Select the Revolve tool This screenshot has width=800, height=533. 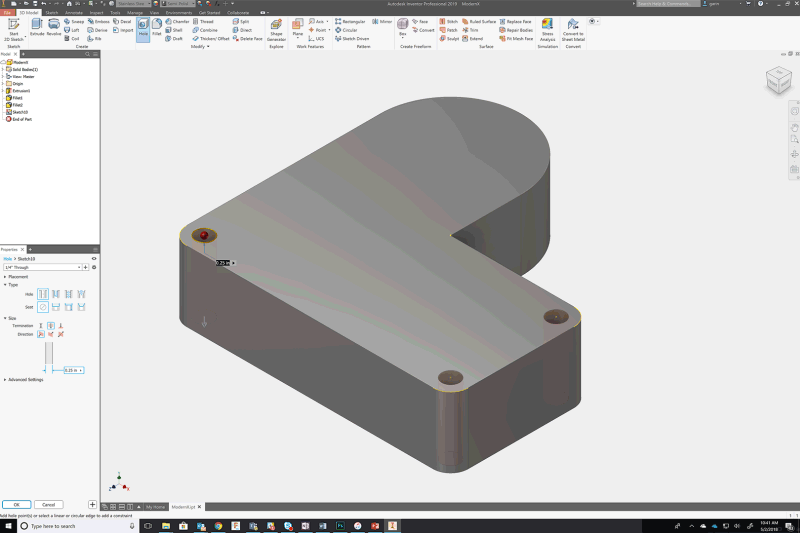[54, 28]
